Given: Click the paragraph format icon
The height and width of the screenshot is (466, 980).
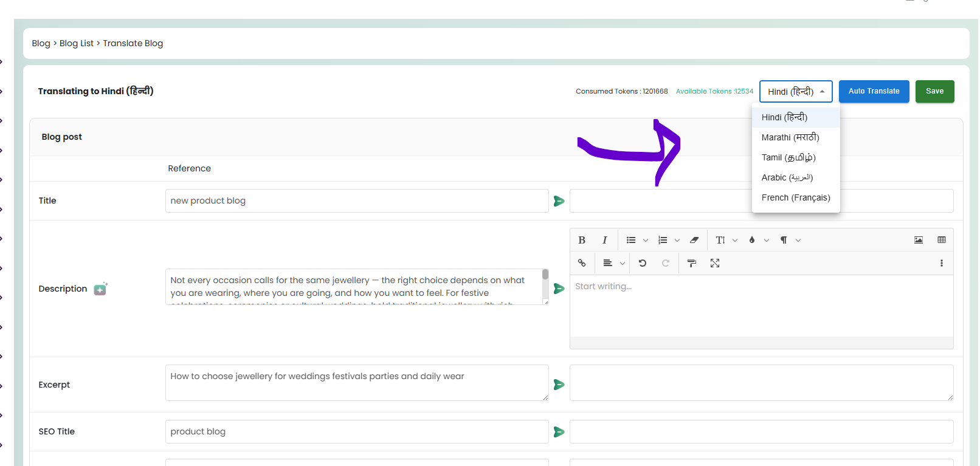Looking at the screenshot, I should (784, 240).
